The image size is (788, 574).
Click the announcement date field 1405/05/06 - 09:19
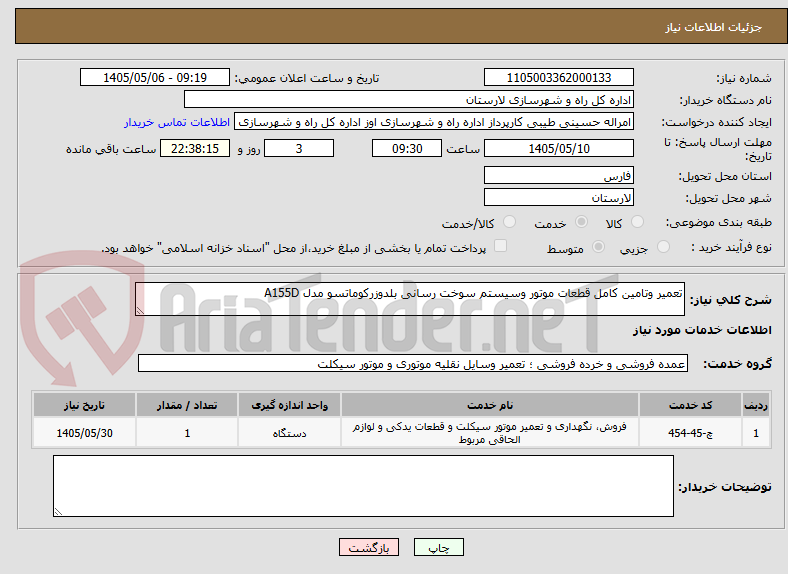[155, 77]
